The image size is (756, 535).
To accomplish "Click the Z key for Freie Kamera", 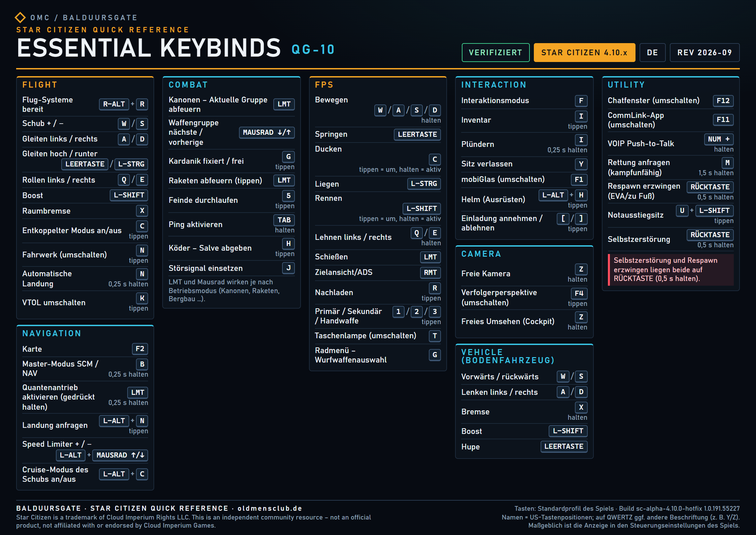I will coord(581,269).
